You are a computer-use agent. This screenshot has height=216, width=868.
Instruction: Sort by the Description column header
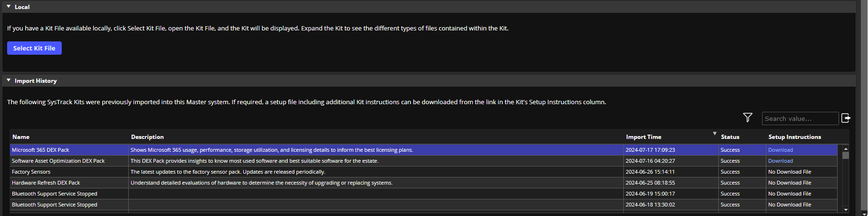click(147, 137)
